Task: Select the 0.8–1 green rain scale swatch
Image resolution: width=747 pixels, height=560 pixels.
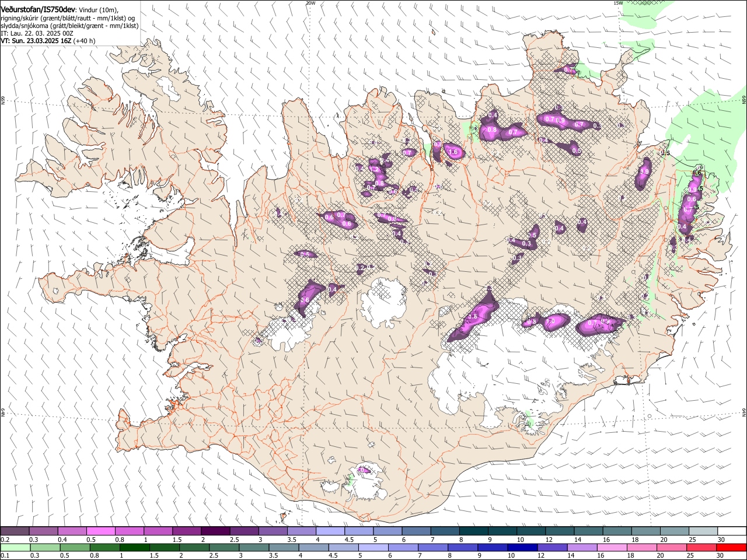Action: (x=104, y=548)
